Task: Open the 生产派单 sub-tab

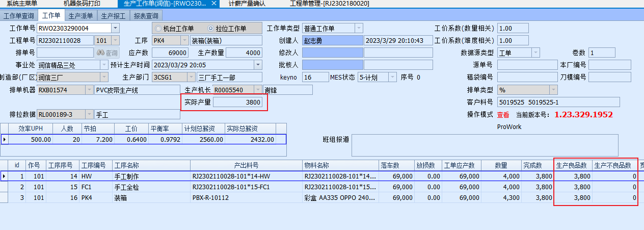Action: pyautogui.click(x=80, y=15)
